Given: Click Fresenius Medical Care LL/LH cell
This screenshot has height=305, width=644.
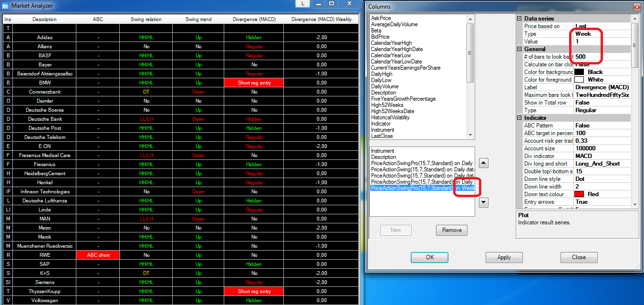Looking at the screenshot, I should 146,155.
